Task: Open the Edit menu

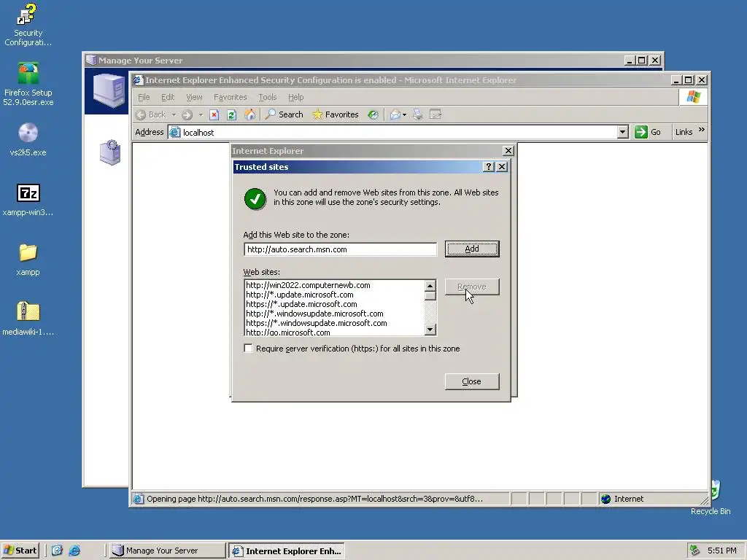Action: point(168,97)
